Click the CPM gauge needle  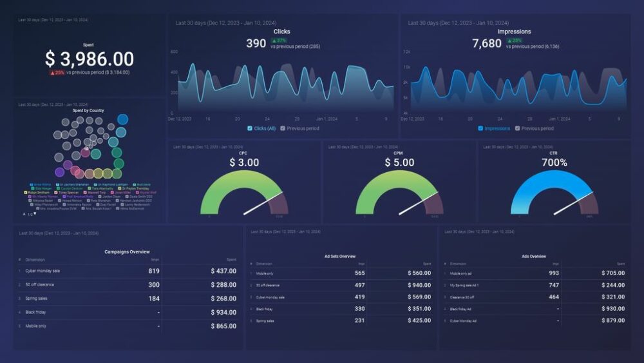(x=418, y=203)
